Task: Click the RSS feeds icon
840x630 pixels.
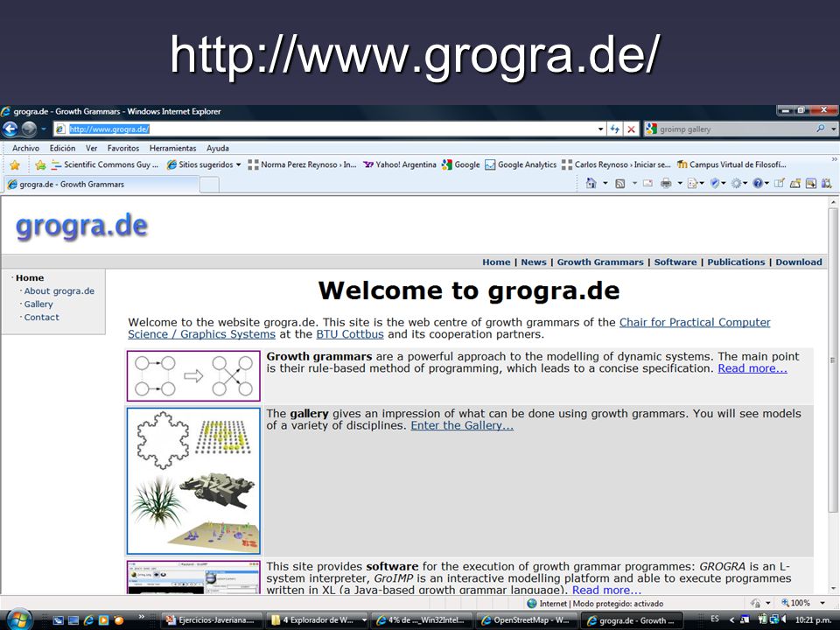Action: [x=619, y=184]
